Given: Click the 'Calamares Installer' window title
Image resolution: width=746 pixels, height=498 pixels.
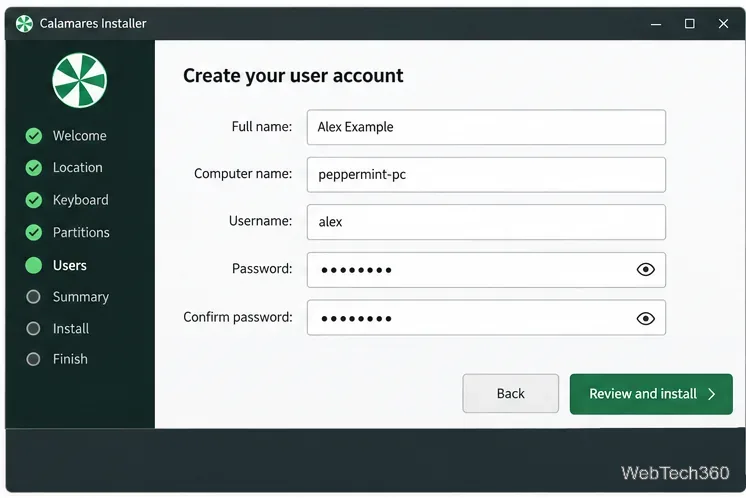Looking at the screenshot, I should click(93, 23).
